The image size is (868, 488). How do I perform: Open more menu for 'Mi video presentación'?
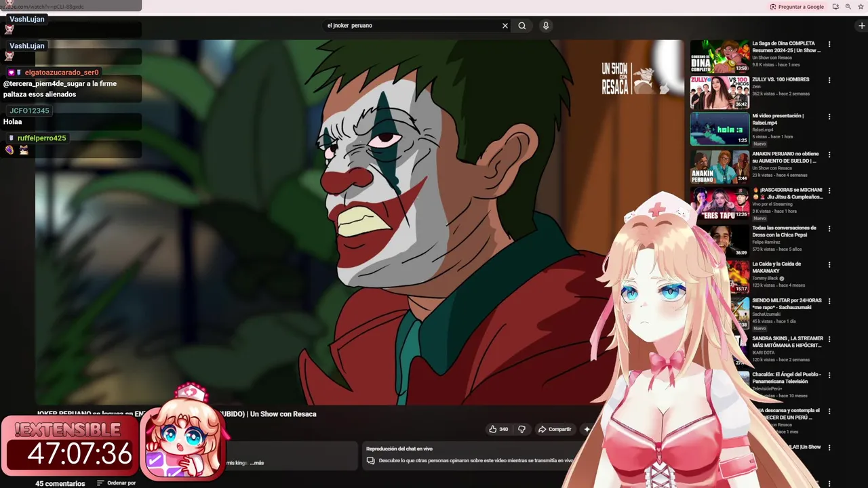point(829,117)
